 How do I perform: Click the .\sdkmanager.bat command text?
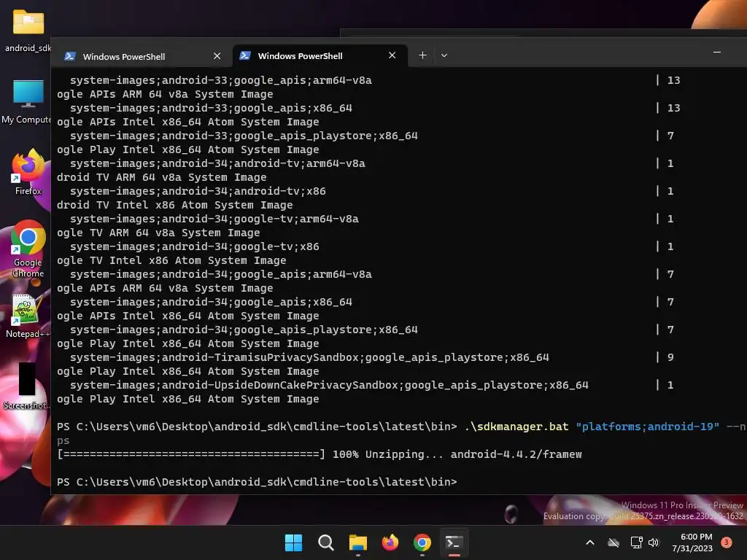516,427
